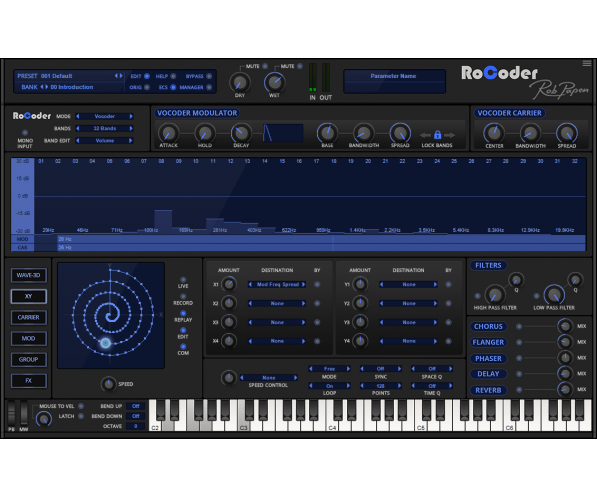Image resolution: width=597 pixels, height=497 pixels.
Task: Open the X1 destination Mod Freq Spread selector
Action: click(x=277, y=284)
